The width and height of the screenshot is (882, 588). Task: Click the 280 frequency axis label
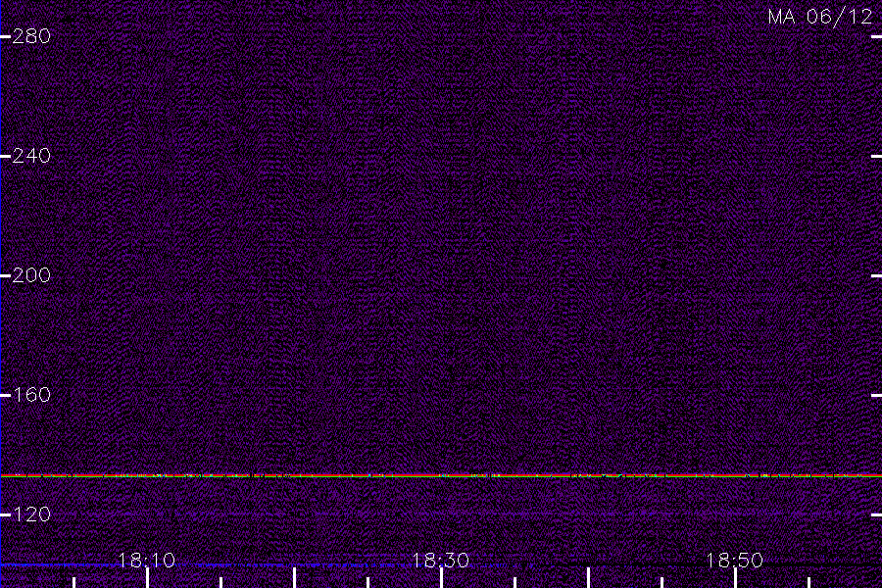pos(31,36)
